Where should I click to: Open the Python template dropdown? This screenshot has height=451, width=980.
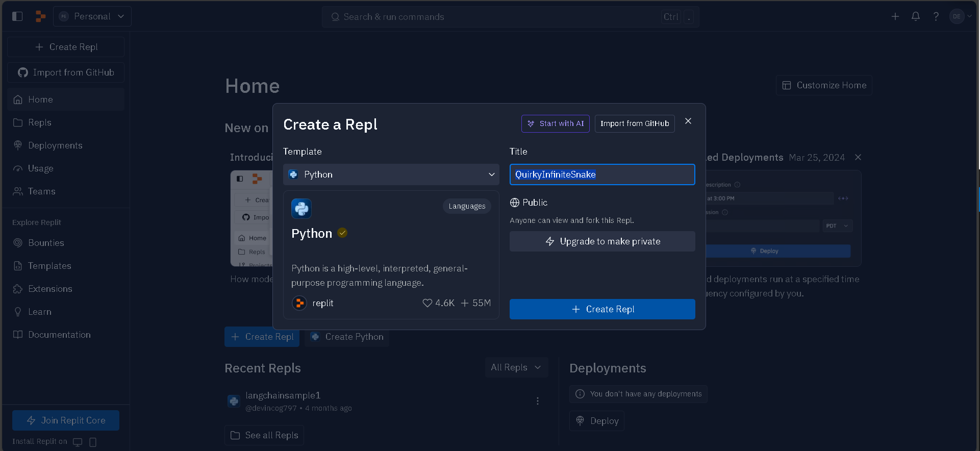(x=391, y=174)
